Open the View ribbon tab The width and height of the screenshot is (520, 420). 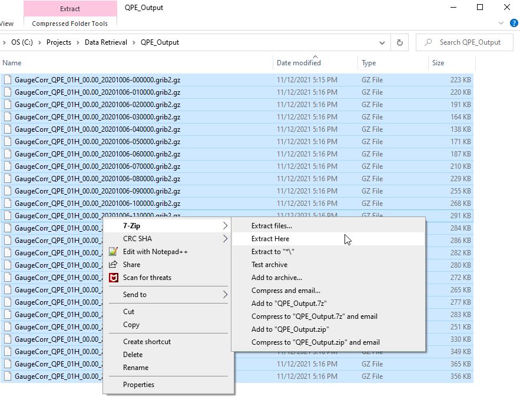[7, 24]
